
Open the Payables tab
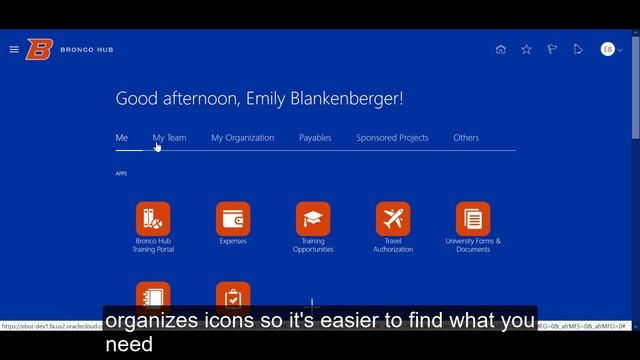pyautogui.click(x=315, y=138)
